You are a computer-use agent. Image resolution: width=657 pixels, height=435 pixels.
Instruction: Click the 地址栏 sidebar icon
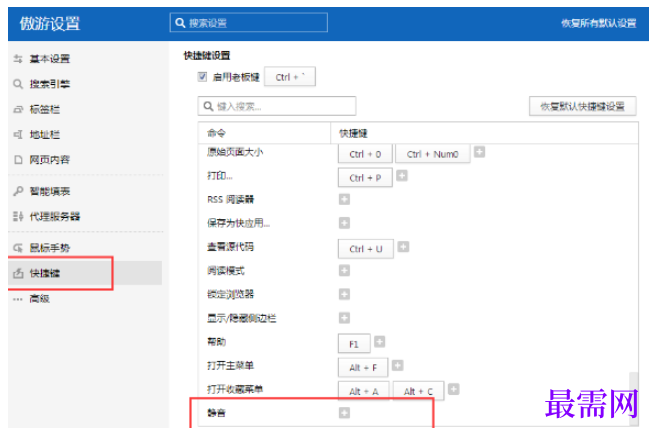tap(18, 135)
